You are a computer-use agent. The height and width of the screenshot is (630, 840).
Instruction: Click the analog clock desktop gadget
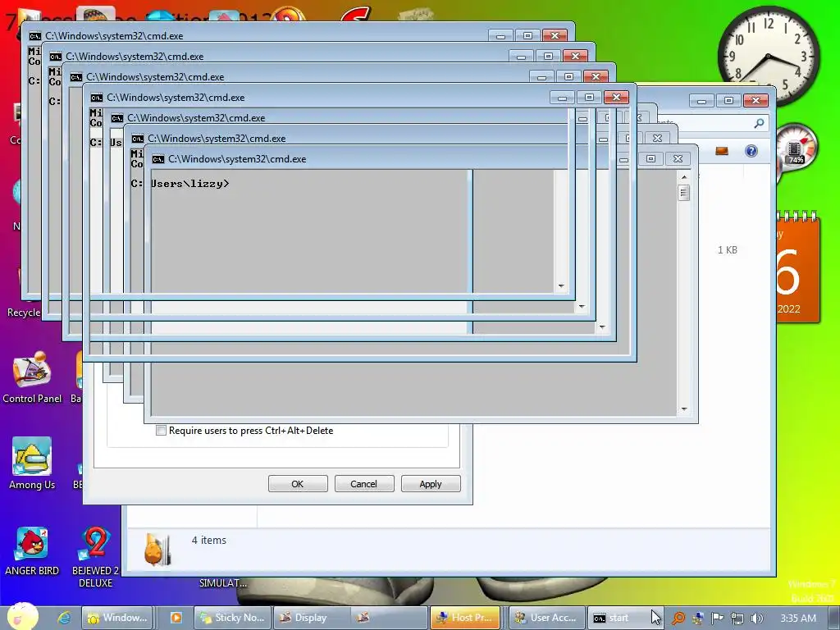click(768, 55)
